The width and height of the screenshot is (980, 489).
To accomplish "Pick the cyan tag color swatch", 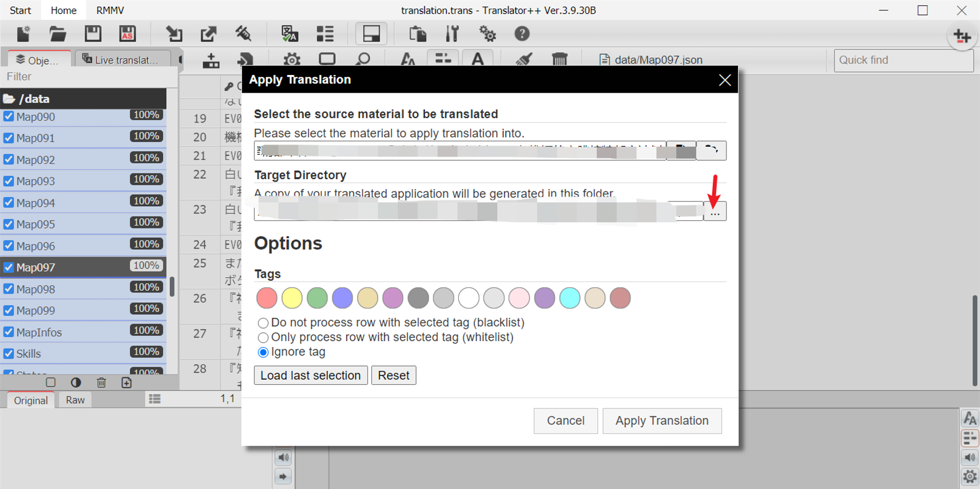I will coord(570,298).
